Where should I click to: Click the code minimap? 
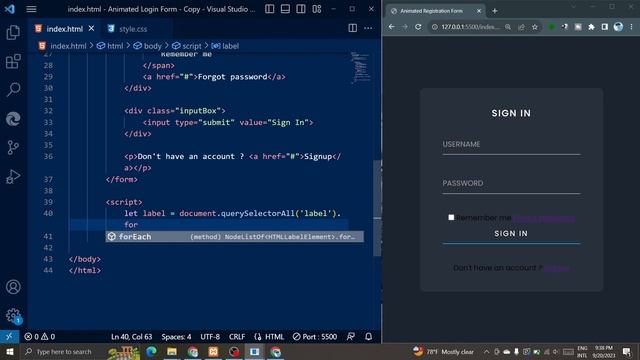(x=360, y=68)
